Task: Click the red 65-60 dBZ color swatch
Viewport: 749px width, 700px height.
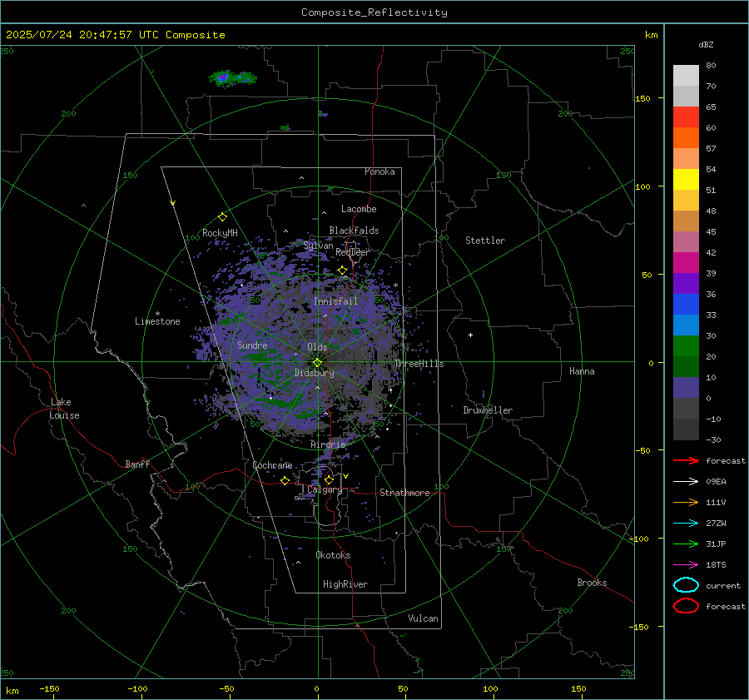Action: click(x=686, y=117)
